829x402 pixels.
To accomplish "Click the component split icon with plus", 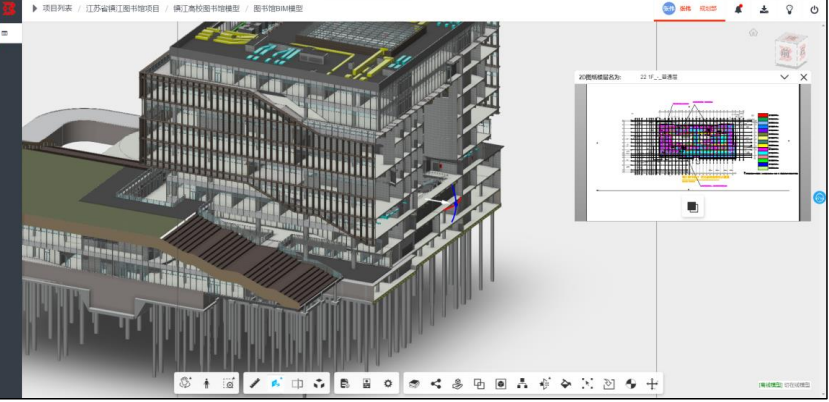I will pyautogui.click(x=544, y=384).
